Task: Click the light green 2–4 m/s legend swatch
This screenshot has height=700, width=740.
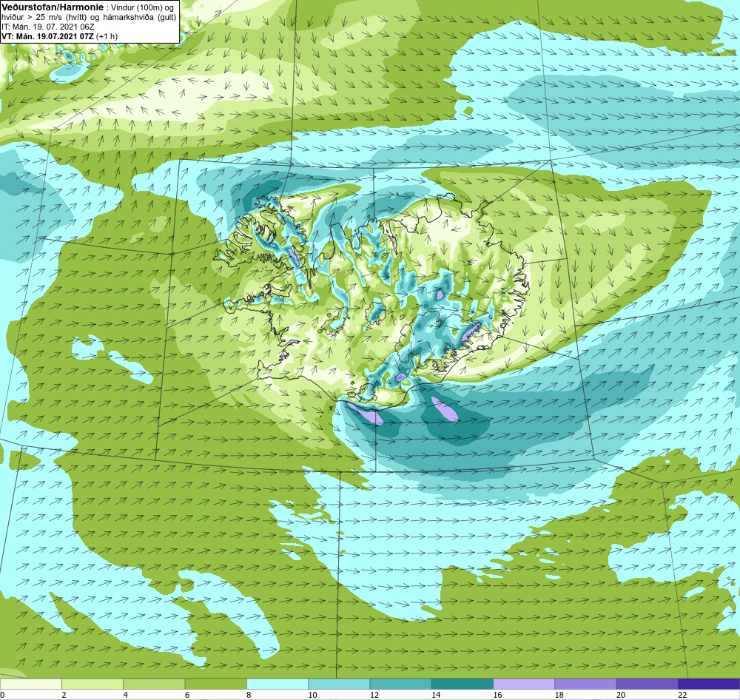Action: (92, 684)
